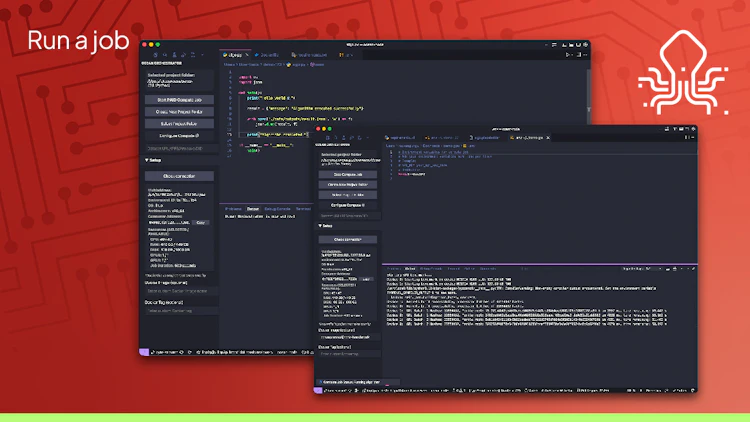Click Select Project Folder in front window
This screenshot has width=750, height=422.
tap(348, 195)
